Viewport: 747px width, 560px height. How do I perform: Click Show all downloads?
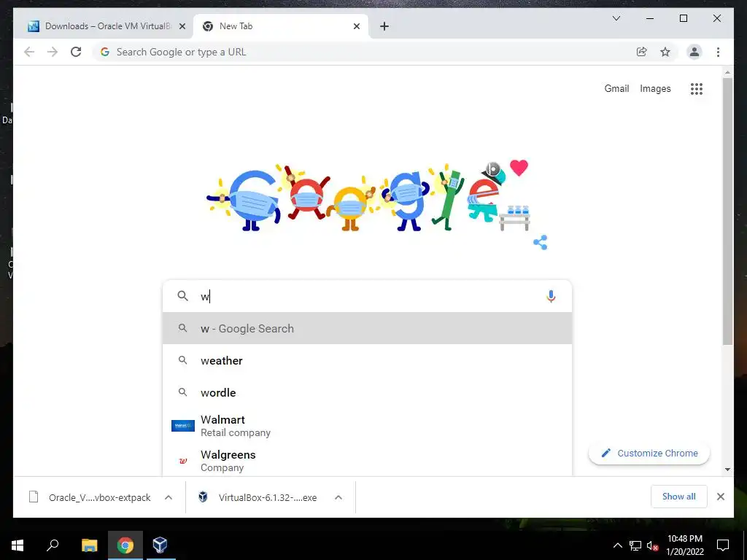[679, 497]
